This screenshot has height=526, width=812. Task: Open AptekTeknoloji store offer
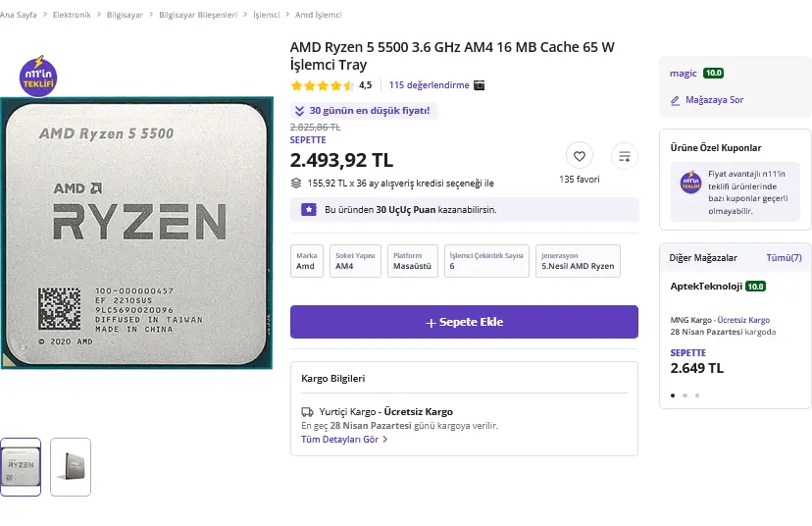tap(706, 286)
